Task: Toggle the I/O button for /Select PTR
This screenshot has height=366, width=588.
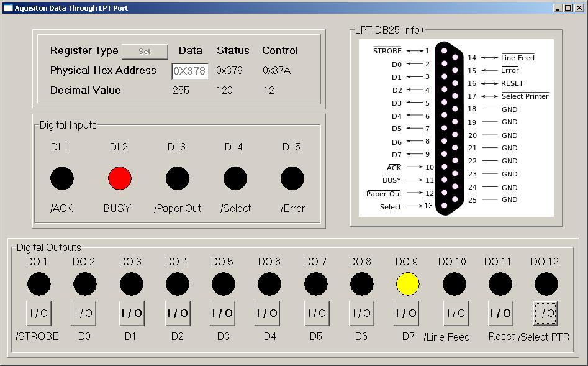Action: (546, 313)
